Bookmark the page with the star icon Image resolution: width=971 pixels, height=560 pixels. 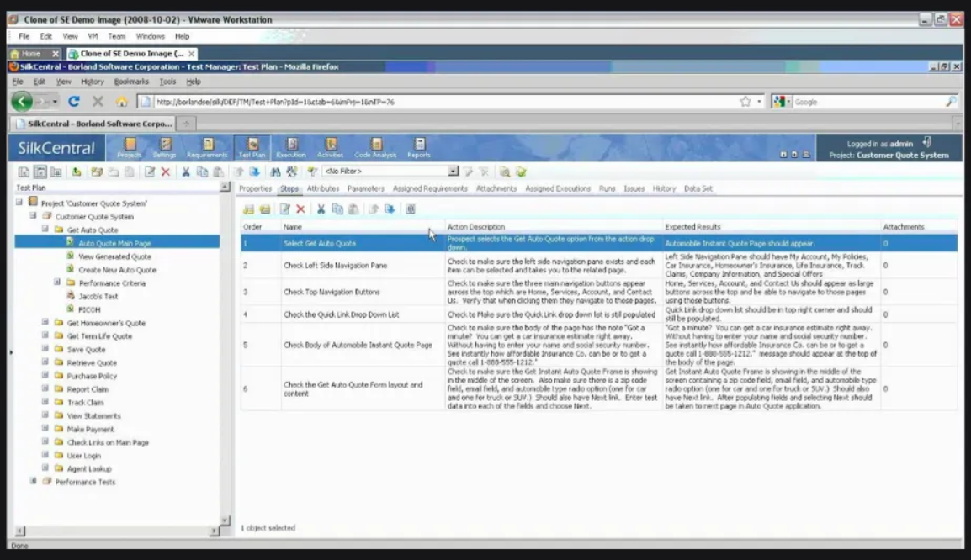[x=745, y=102]
